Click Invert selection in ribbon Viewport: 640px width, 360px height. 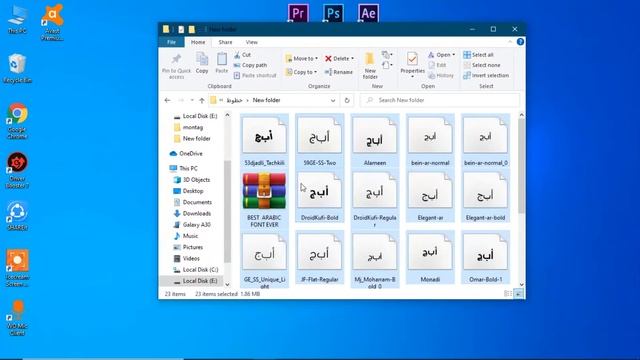(x=486, y=76)
